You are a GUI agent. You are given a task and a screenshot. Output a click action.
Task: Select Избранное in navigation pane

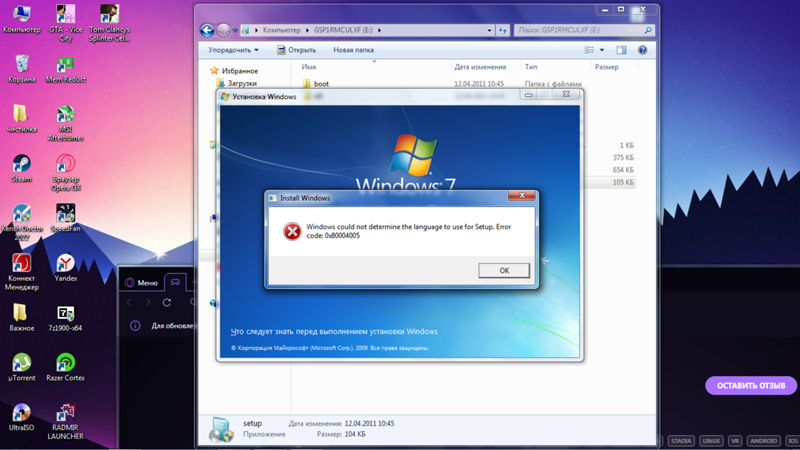234,71
